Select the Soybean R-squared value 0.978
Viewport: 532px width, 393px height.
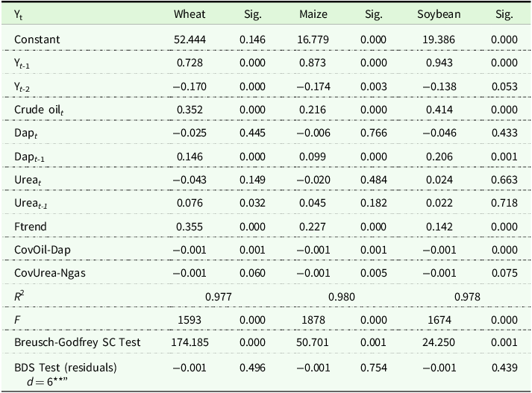467,296
